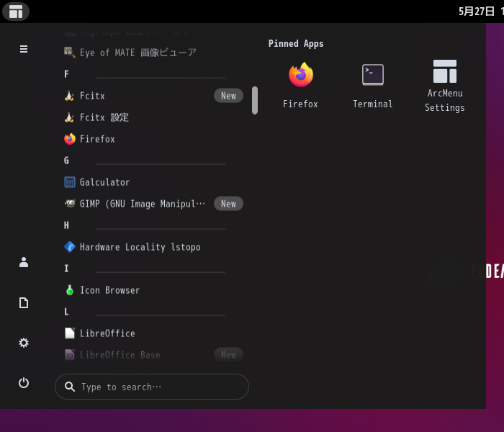
Task: Select 'GIMP (GNU Image Manipul…' entry text
Action: 143,204
